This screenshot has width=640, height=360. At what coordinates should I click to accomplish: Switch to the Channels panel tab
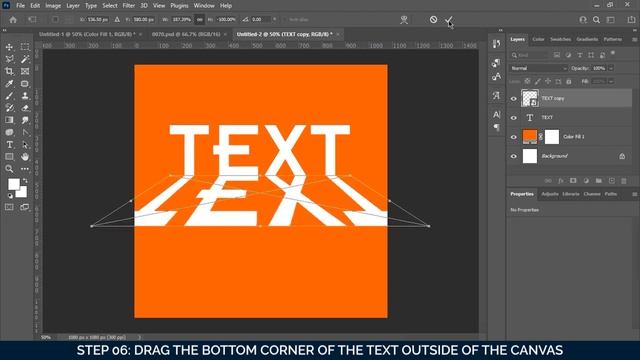click(x=591, y=194)
